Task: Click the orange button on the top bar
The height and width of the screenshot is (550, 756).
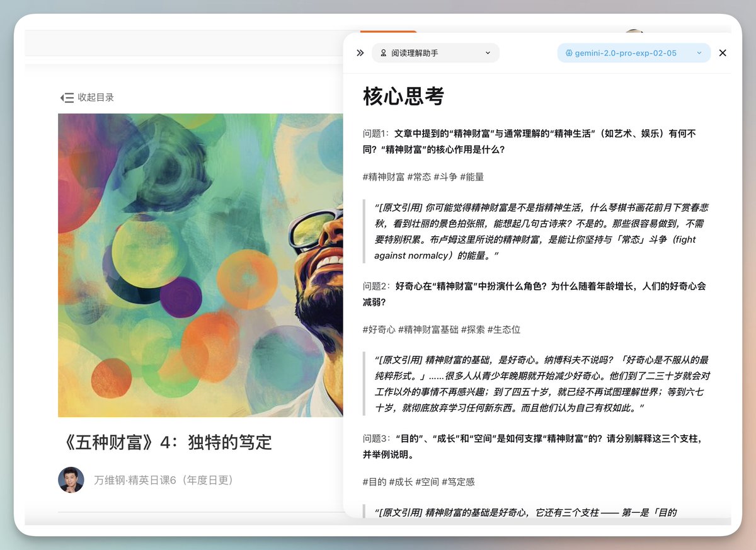Action: pyautogui.click(x=388, y=31)
